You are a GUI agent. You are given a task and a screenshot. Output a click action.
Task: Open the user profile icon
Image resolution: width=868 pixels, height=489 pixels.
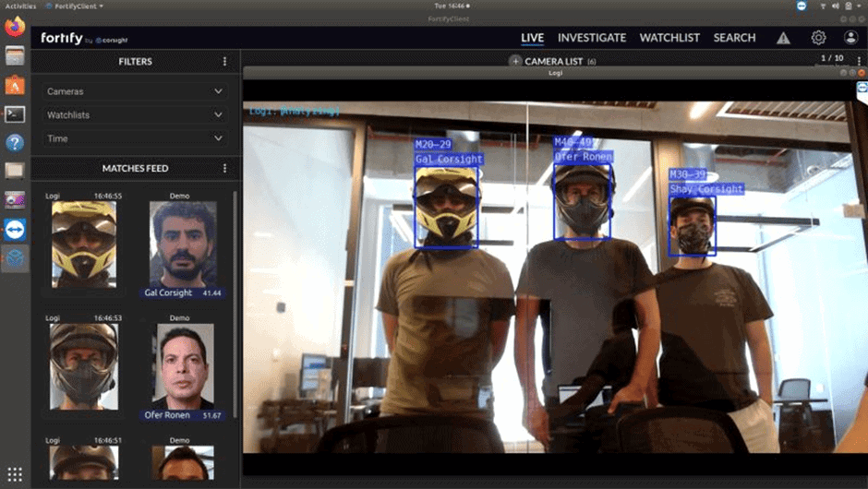click(x=850, y=38)
